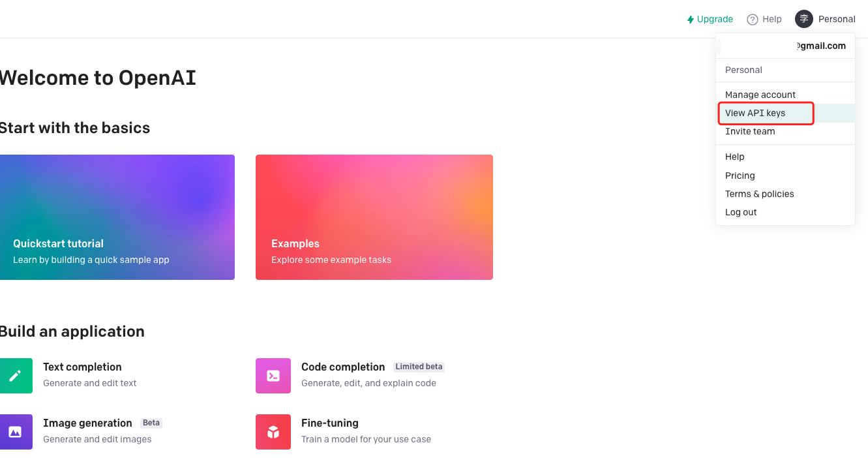Click the 'Start with the basics' heading
The height and width of the screenshot is (458, 868).
tap(75, 128)
